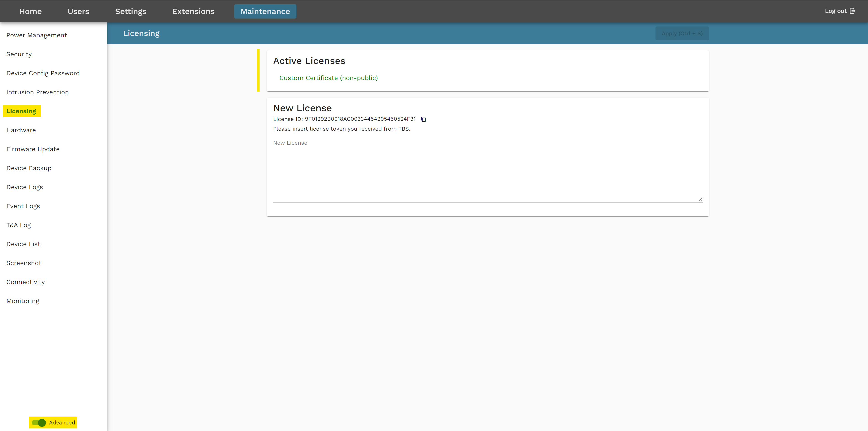Click the text area resize handle
The image size is (868, 431).
[700, 200]
